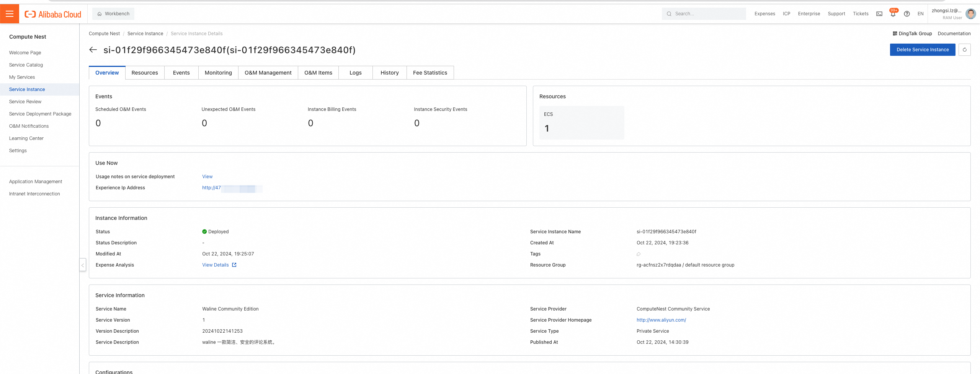Viewport: 980px width, 374px height.
Task: Open the aliyun.com provider homepage link
Action: (661, 320)
